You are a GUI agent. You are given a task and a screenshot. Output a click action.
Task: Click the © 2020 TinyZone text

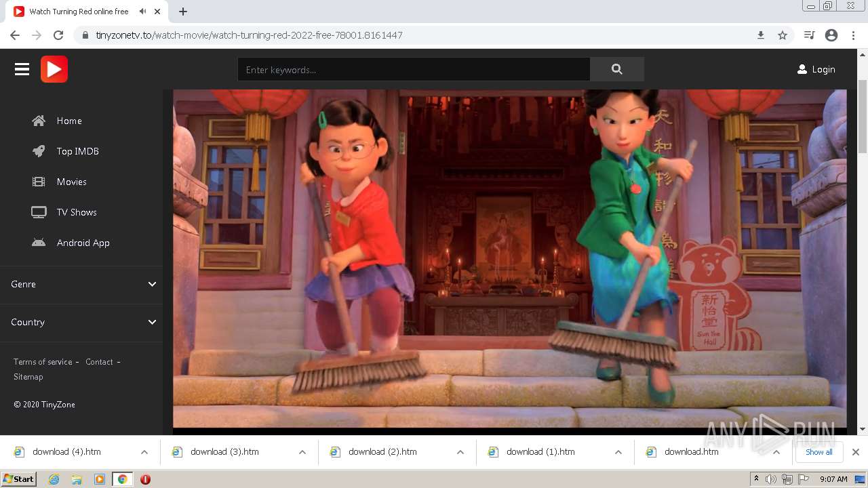point(44,405)
